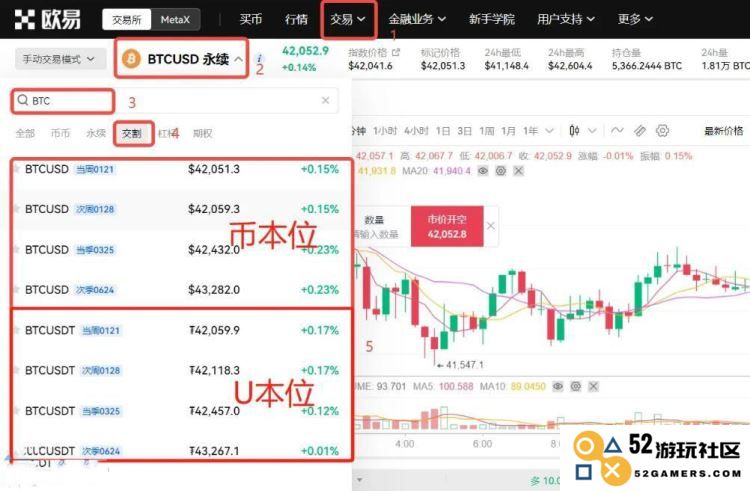
Task: Open MA indicator settings gear
Action: click(501, 171)
